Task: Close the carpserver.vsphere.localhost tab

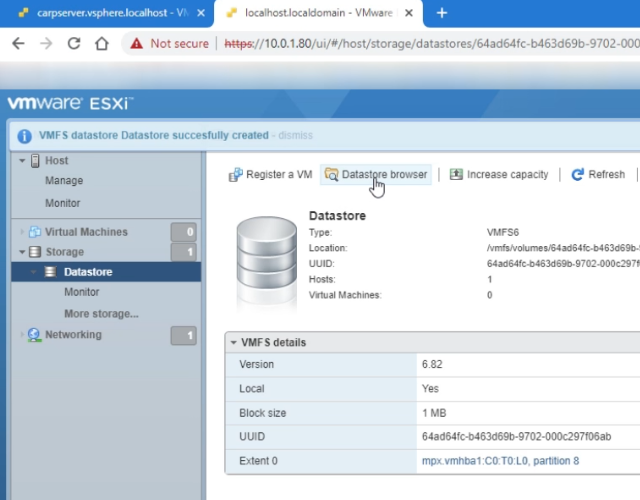Action: pyautogui.click(x=201, y=13)
